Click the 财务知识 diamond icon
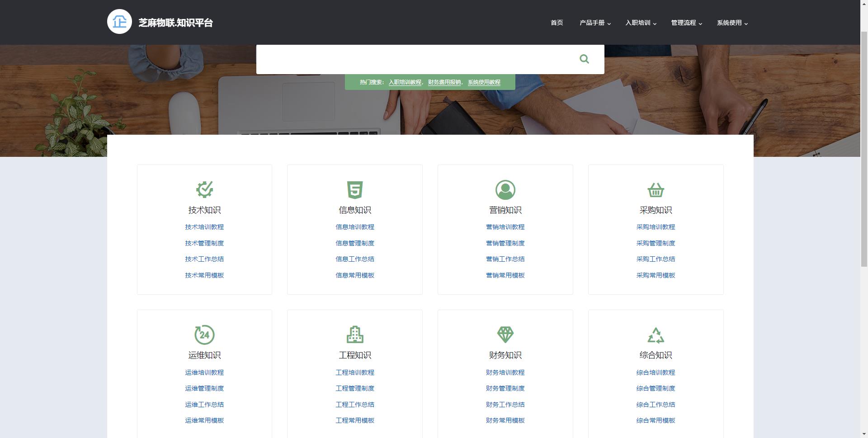Viewport: 868px width, 438px height. [505, 335]
